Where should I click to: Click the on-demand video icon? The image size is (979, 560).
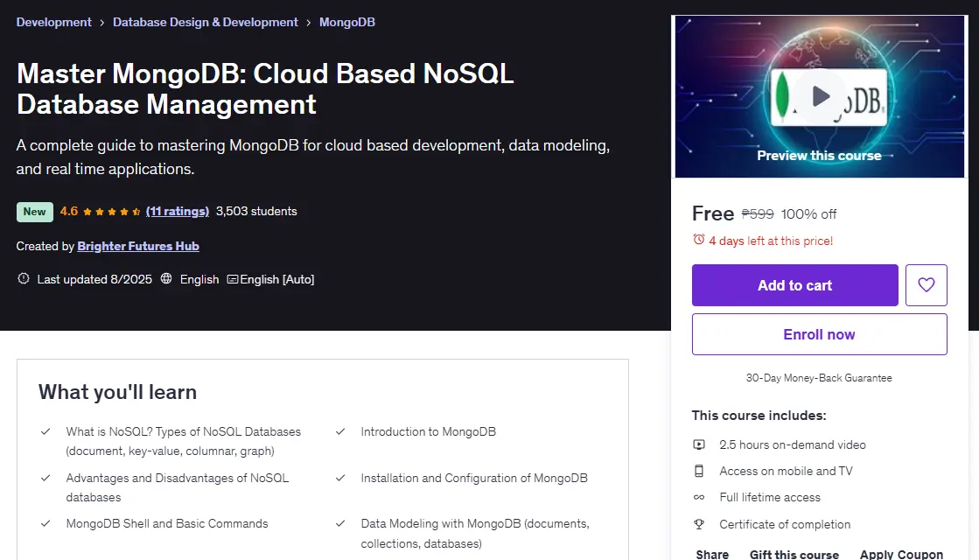(x=699, y=444)
